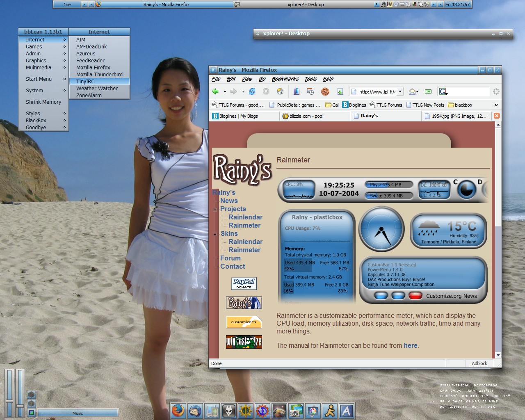Click the 'here' manual link
Screen dimensions: 525x420
click(x=410, y=346)
